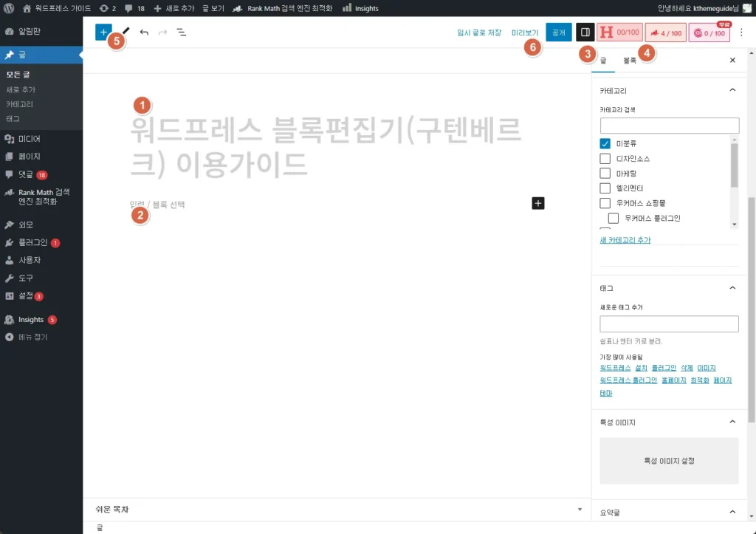Expand the 쉬운 목차 section arrow
Viewport: 756px width, 534px height.
(580, 510)
